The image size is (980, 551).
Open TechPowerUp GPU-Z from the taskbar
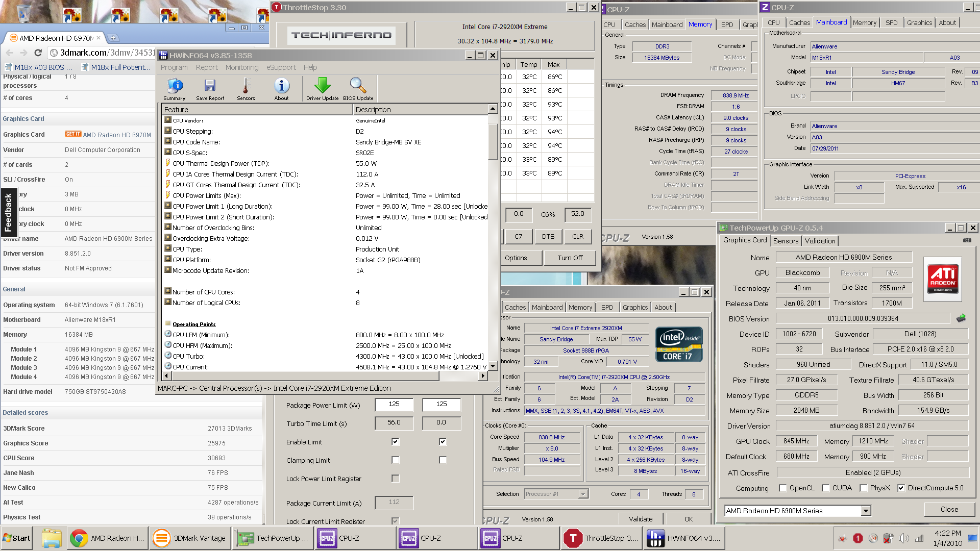(272, 538)
